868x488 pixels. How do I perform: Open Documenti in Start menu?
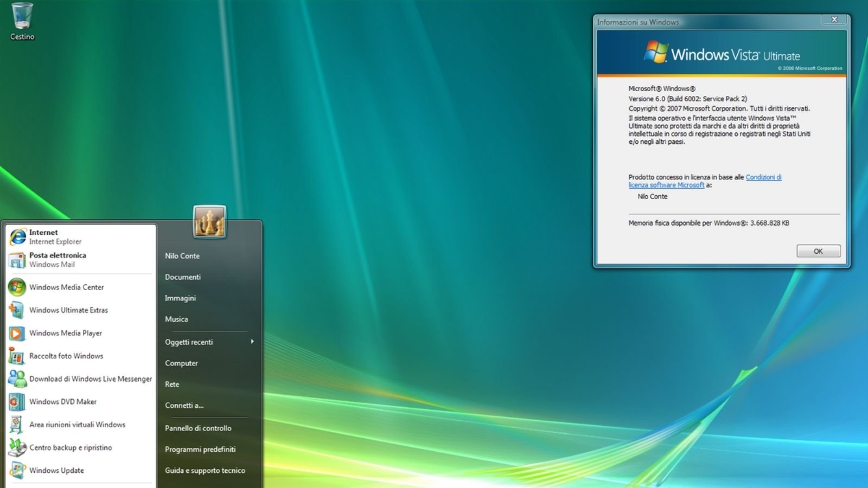(x=183, y=277)
